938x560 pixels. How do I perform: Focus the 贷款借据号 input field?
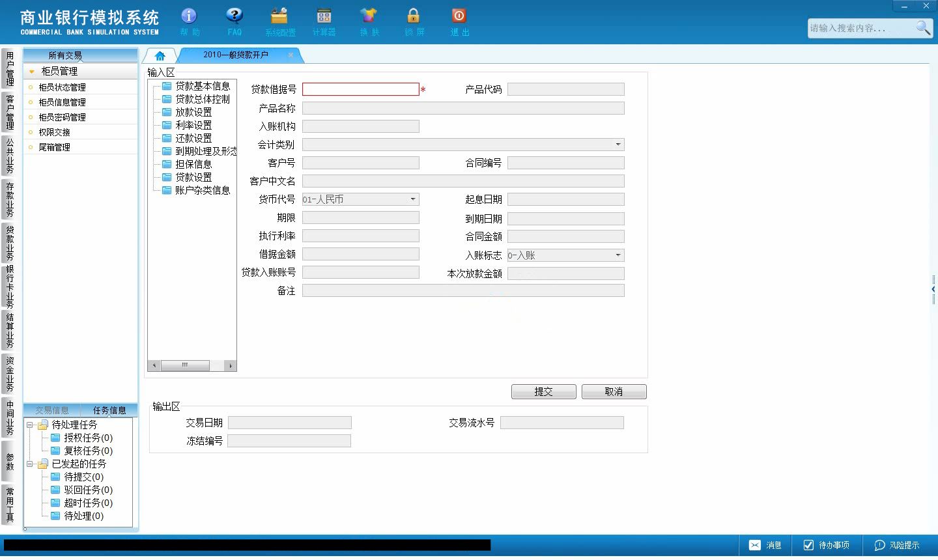(361, 89)
